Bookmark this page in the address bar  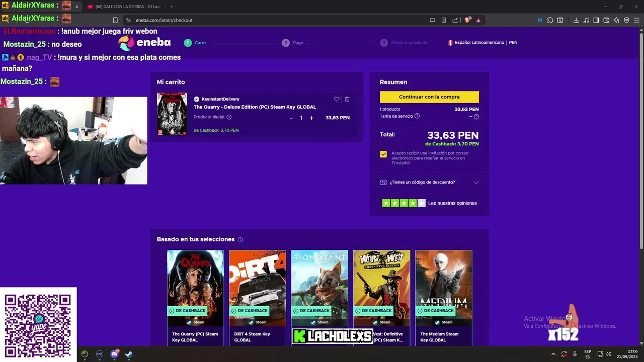click(115, 20)
